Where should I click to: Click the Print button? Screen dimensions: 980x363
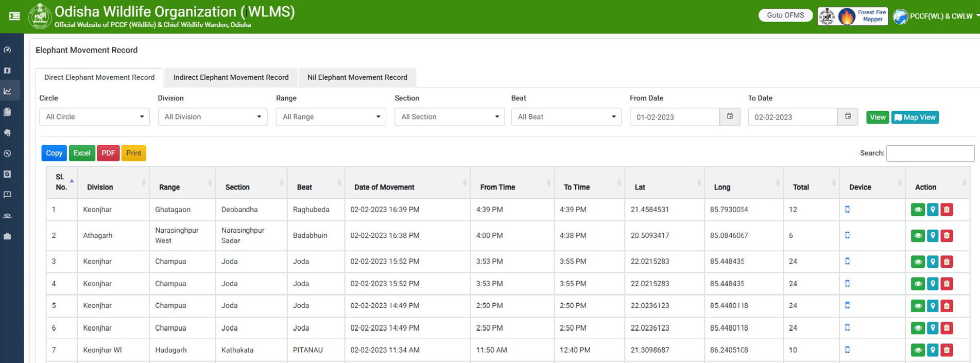(134, 153)
